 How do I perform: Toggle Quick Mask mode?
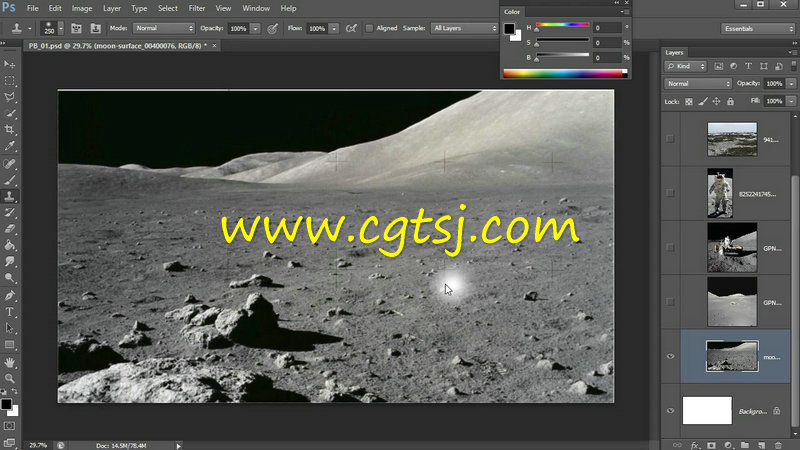click(9, 426)
